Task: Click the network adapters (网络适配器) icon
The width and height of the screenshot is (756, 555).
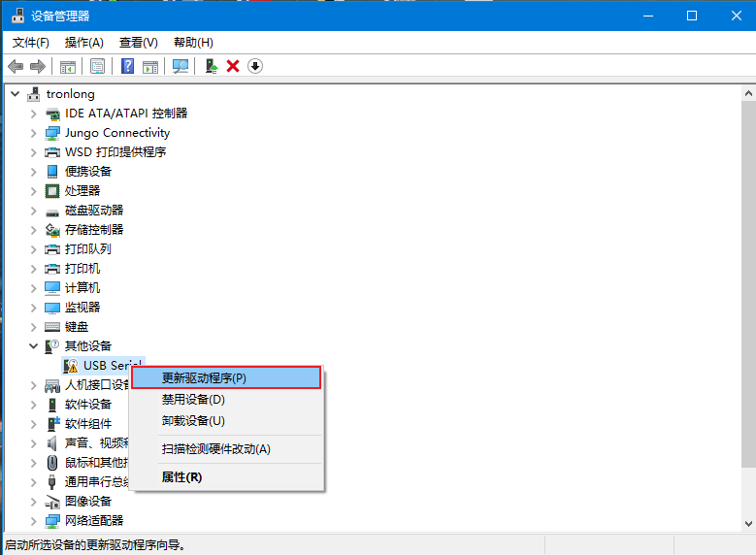Action: 52,521
